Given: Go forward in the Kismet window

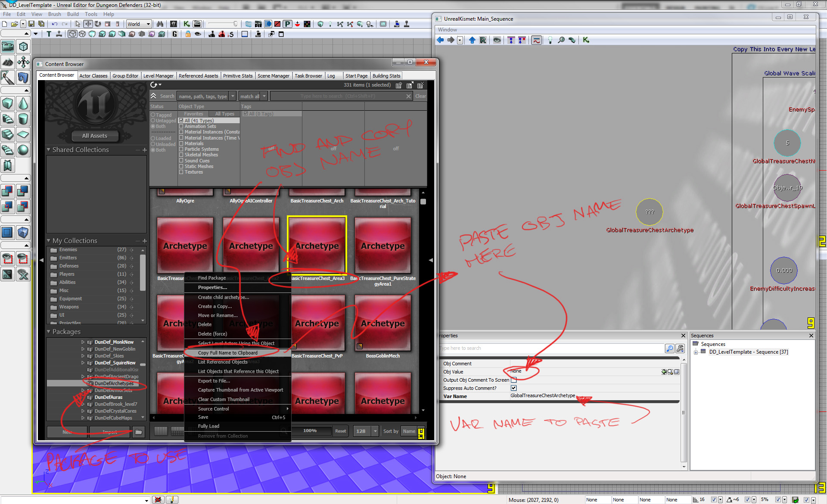Looking at the screenshot, I should tap(451, 40).
